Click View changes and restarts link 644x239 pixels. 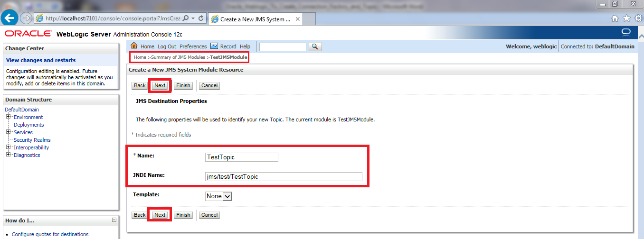41,60
